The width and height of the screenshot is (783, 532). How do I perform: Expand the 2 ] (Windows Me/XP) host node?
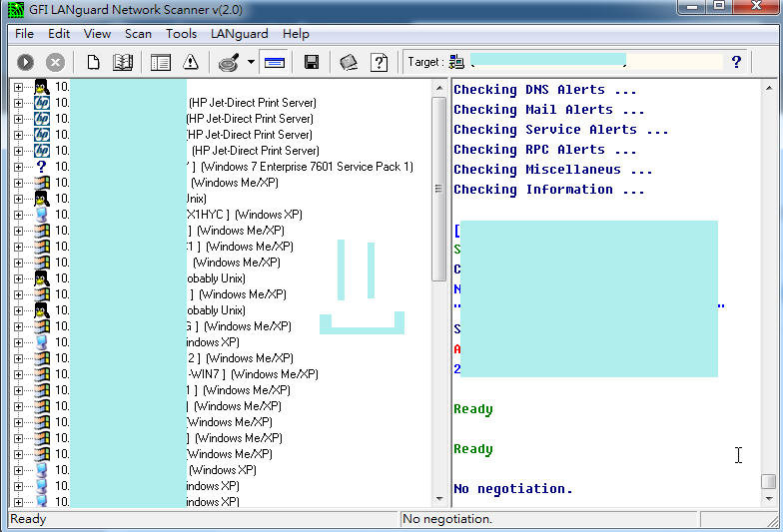[x=18, y=358]
